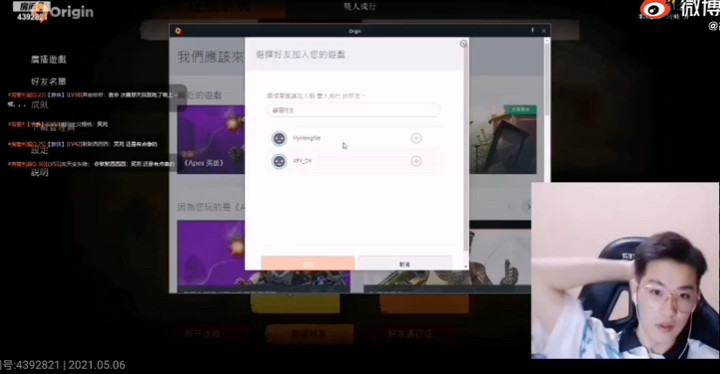Open 成就 in the Origin sidebar

tap(39, 105)
